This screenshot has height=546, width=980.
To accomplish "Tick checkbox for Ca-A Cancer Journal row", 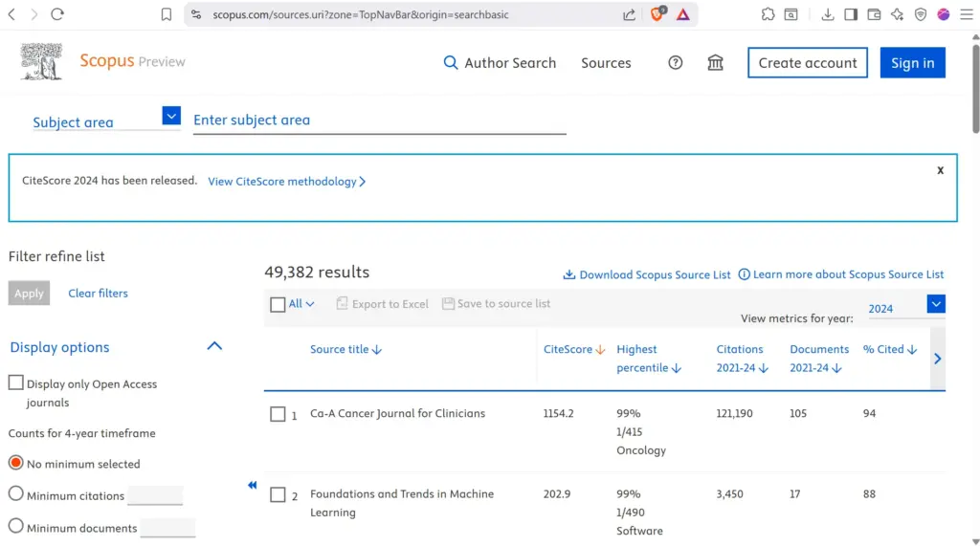I will 278,414.
